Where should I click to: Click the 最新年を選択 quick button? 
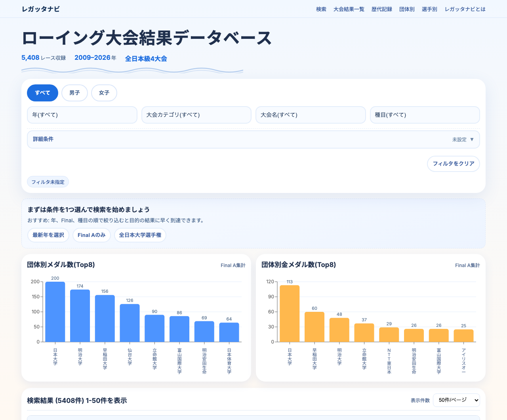pos(48,235)
